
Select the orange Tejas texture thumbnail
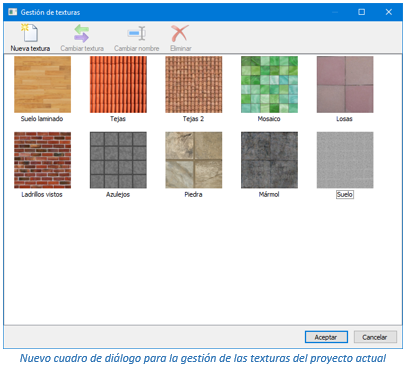click(118, 84)
